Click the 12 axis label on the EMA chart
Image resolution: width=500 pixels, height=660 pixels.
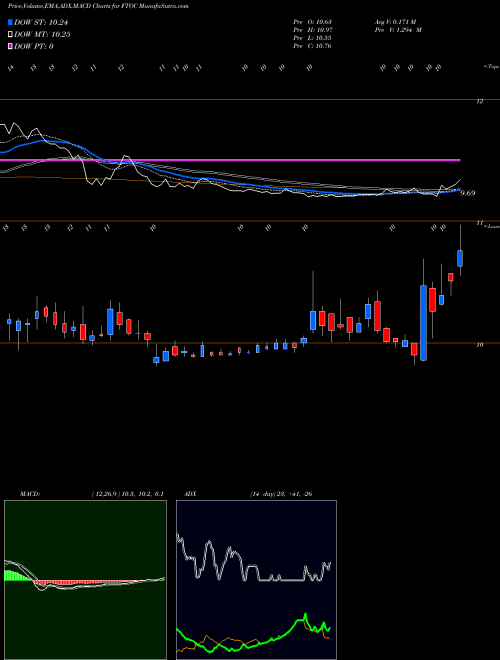(x=479, y=101)
